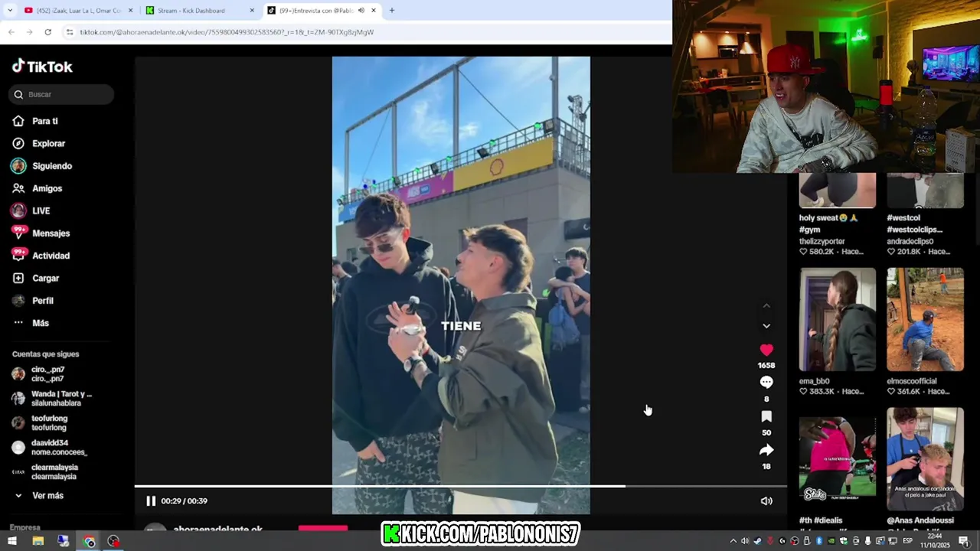Click the Empresa footer label
The image size is (980, 551).
click(x=24, y=527)
